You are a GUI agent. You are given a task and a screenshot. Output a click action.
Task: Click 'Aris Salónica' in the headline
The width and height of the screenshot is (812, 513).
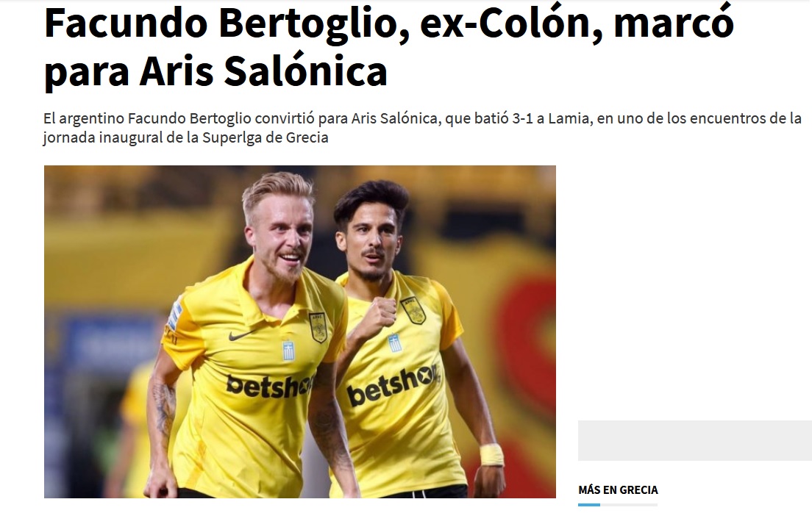263,71
